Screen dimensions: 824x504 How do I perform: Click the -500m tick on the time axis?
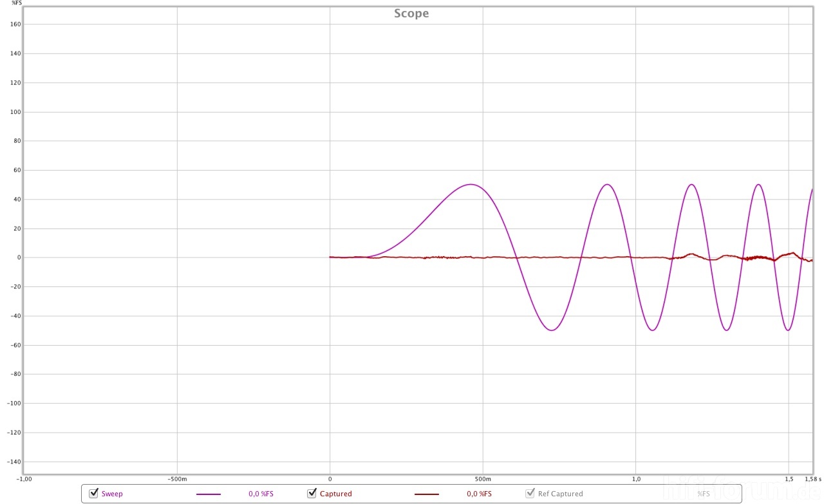[177, 479]
